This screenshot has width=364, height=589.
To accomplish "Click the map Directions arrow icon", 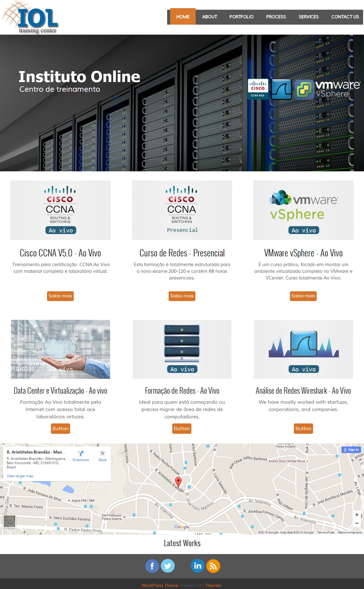I will (81, 453).
